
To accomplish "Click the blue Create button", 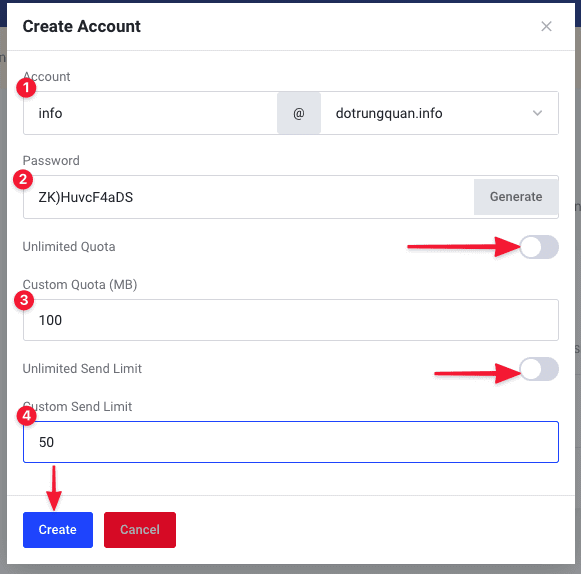I will (58, 530).
